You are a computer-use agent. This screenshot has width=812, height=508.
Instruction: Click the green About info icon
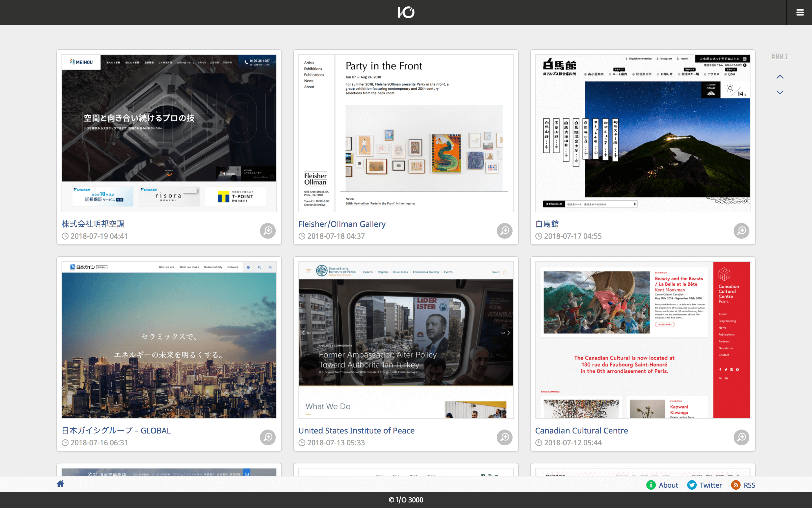[651, 485]
